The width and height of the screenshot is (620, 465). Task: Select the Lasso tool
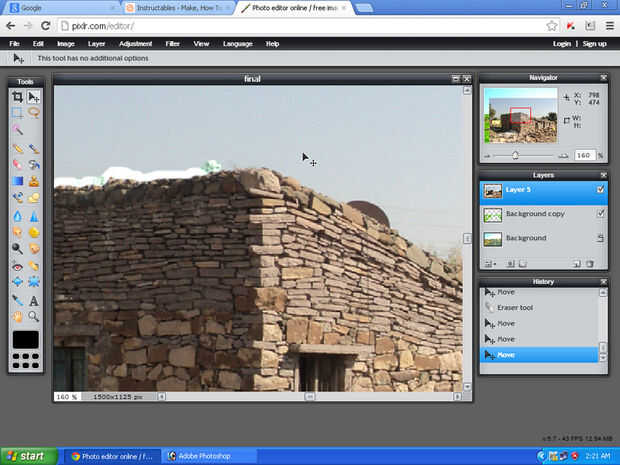click(x=34, y=113)
